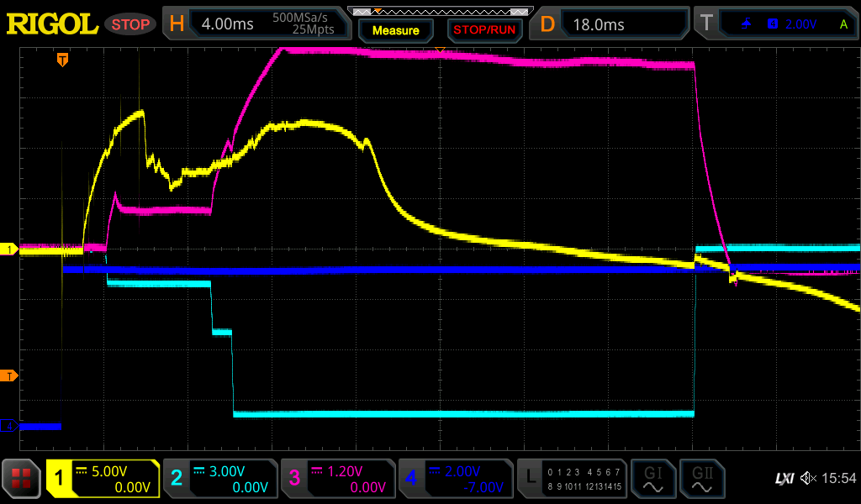Open signal generator GII settings
This screenshot has height=504, width=861.
coord(701,479)
